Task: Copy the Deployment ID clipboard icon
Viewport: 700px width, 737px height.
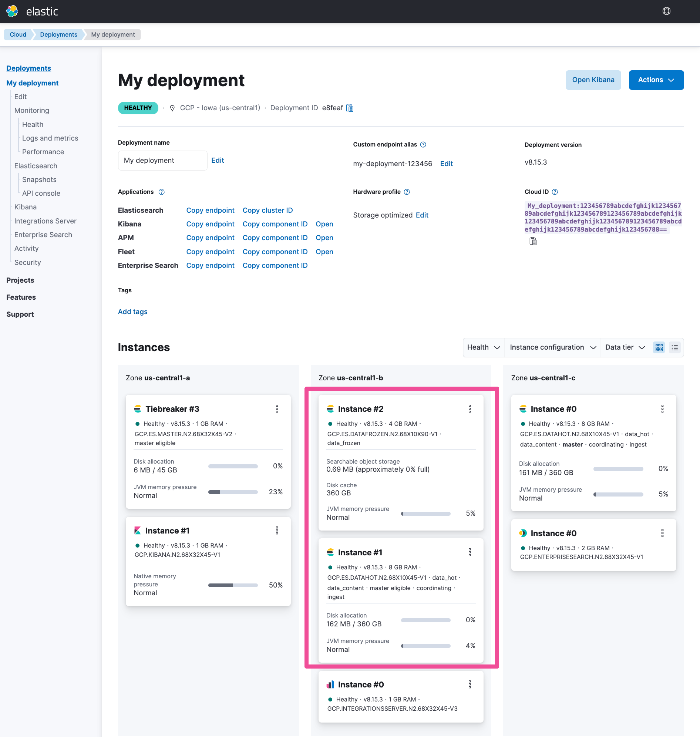Action: coord(349,108)
